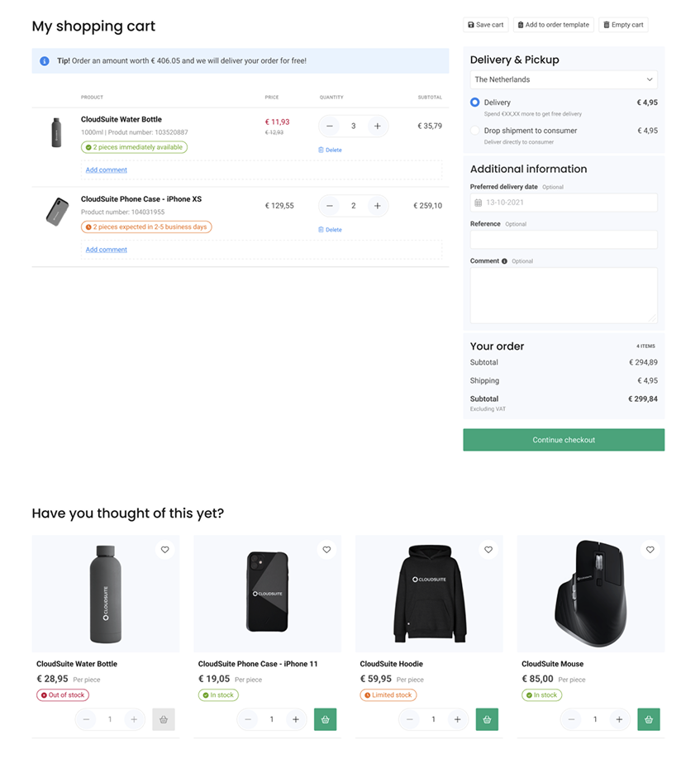Open the CloudSuite Hoodie product thumbnail
This screenshot has height=759, width=700.
(429, 594)
